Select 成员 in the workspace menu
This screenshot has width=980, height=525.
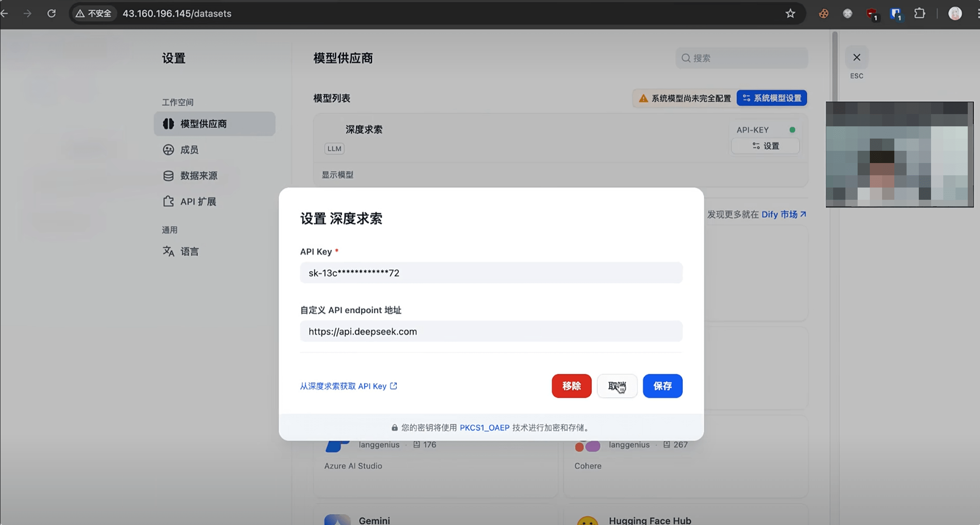tap(189, 150)
